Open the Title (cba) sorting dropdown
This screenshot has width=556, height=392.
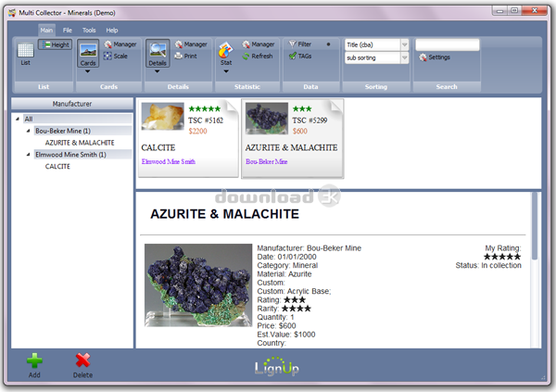pos(404,44)
